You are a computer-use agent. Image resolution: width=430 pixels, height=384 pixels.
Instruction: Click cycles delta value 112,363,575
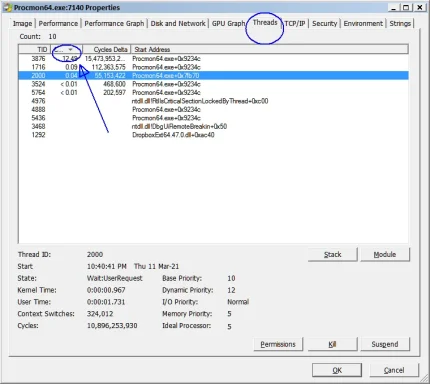108,67
